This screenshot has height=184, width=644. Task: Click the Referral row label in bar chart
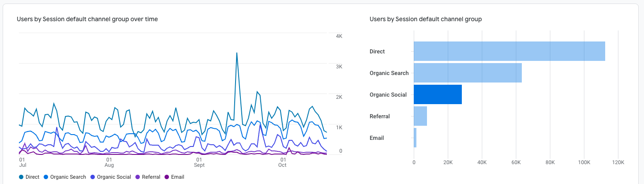click(x=380, y=116)
